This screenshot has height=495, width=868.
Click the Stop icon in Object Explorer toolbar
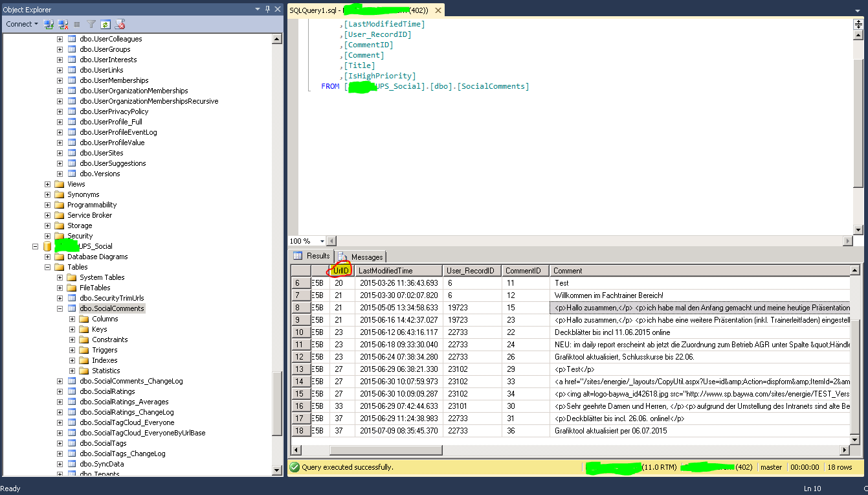click(77, 24)
